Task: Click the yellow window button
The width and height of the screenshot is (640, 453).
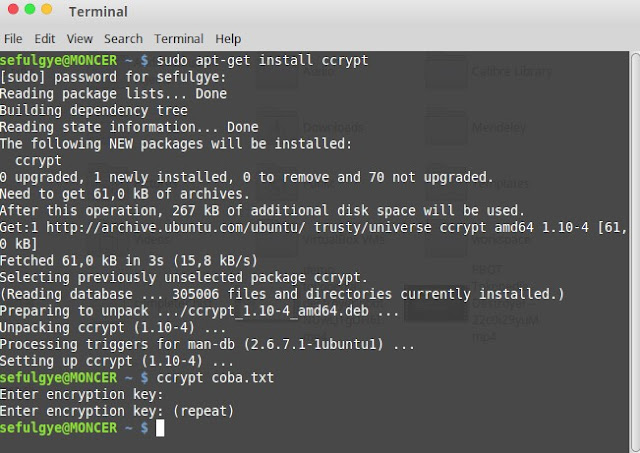Action: (x=47, y=9)
